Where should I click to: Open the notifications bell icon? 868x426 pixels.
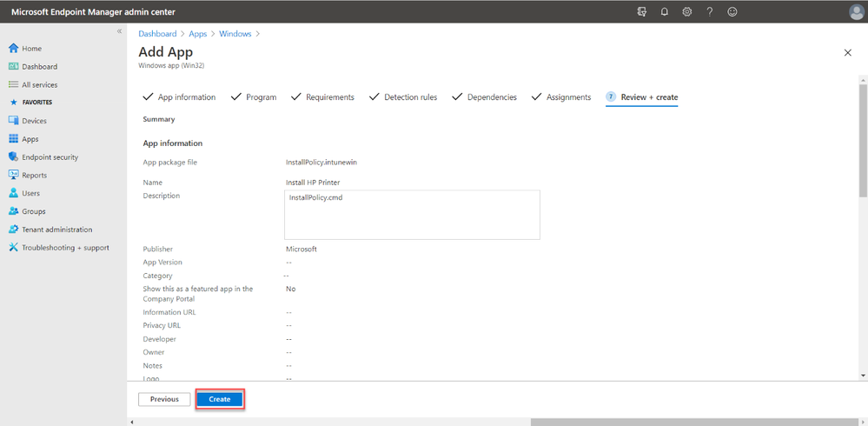[665, 11]
